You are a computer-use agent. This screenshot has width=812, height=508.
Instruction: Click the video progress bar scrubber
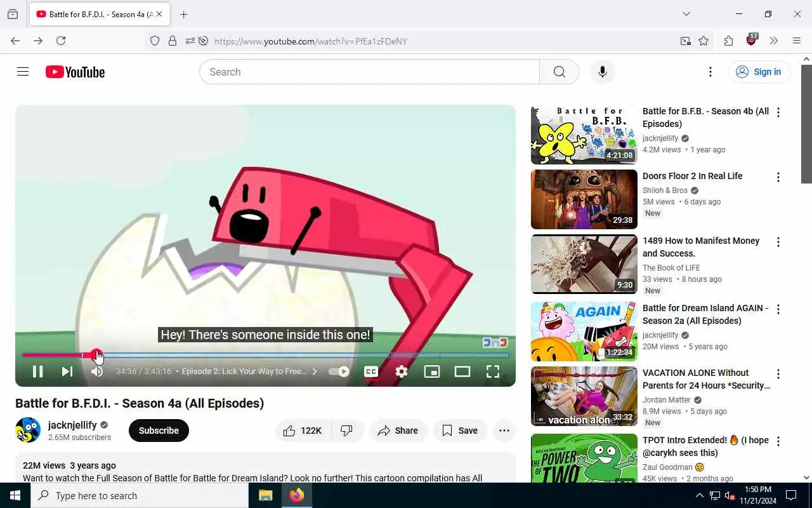pyautogui.click(x=96, y=355)
